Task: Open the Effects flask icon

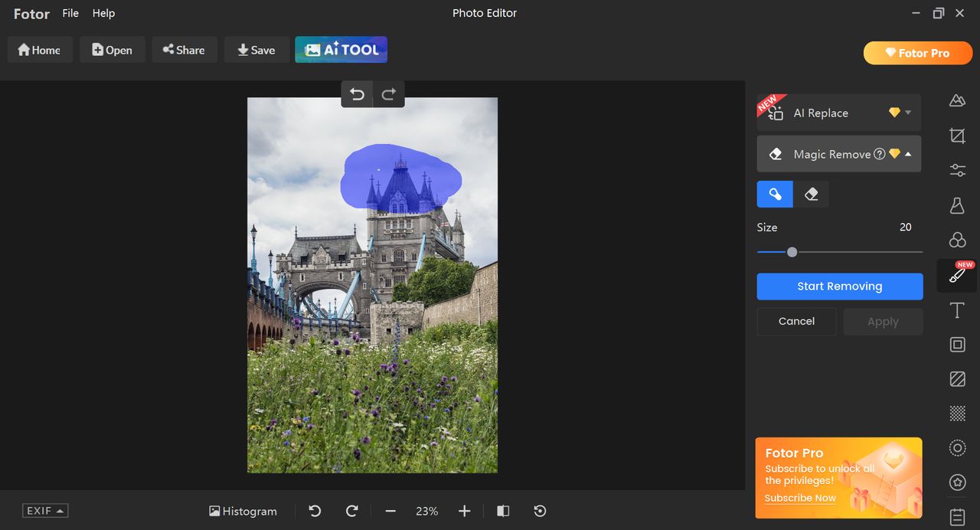Action: click(957, 205)
